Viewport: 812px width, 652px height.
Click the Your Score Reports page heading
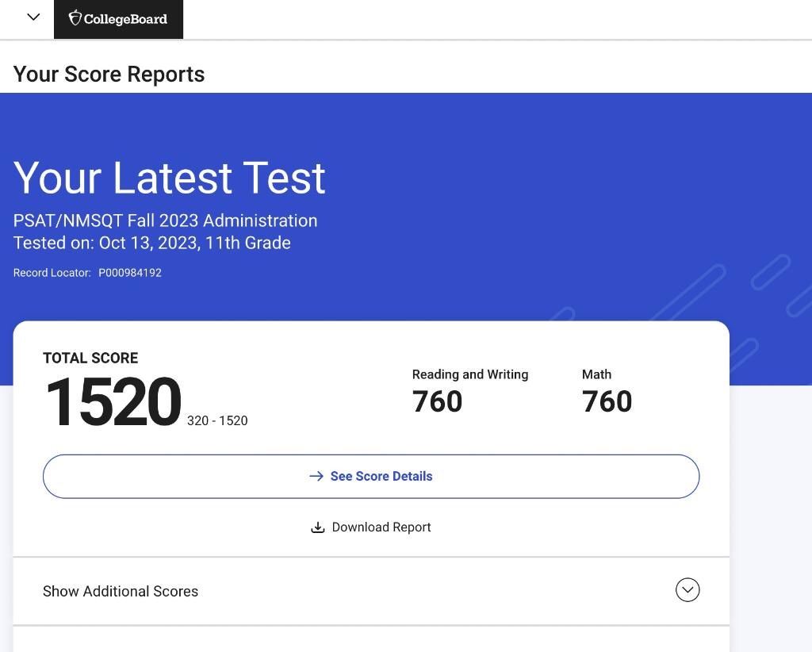[109, 74]
